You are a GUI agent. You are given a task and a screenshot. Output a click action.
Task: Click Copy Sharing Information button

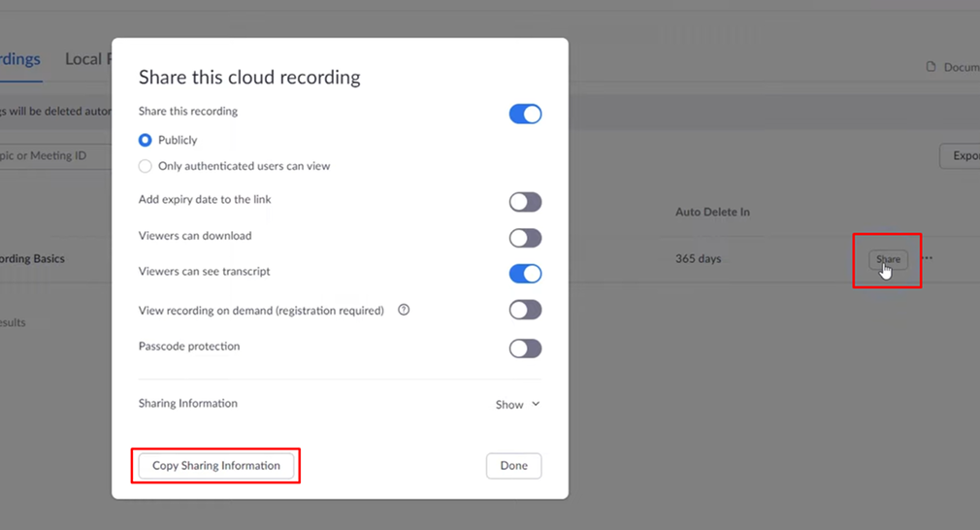pos(216,466)
